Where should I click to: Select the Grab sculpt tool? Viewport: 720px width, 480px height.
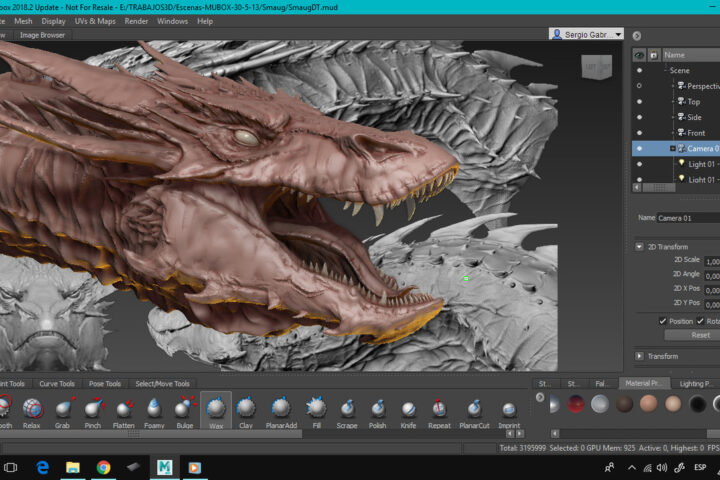click(x=63, y=412)
